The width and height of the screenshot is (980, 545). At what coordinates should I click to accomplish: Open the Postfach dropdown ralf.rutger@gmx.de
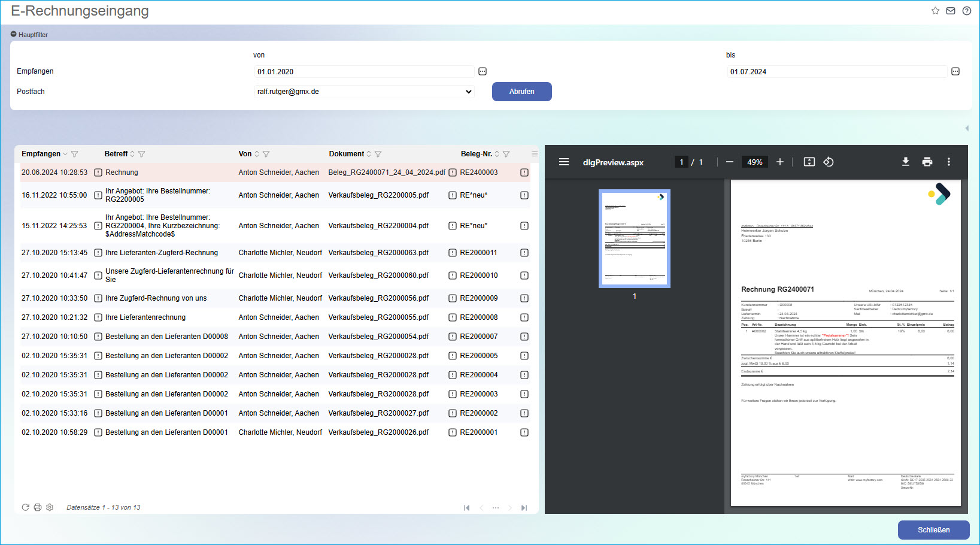pos(364,92)
